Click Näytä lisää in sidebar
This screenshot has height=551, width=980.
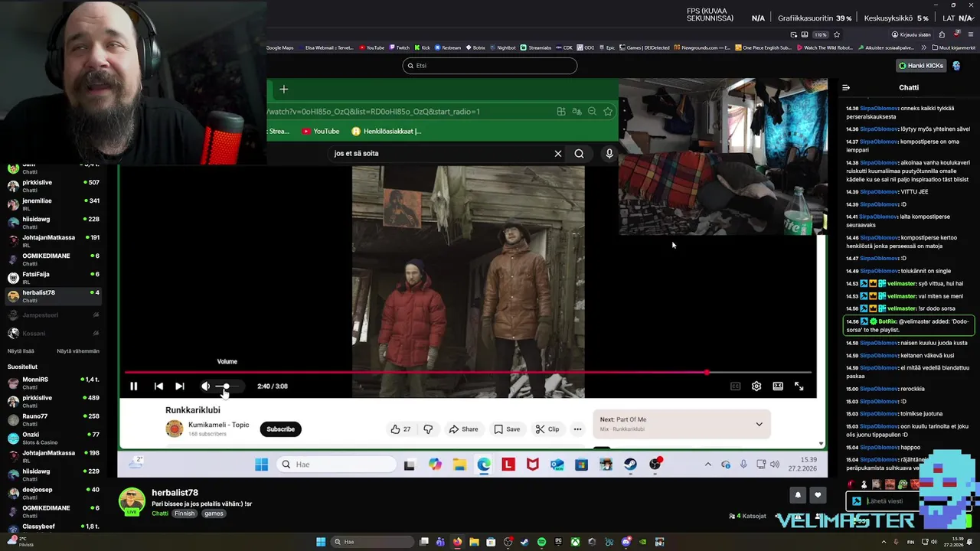21,350
